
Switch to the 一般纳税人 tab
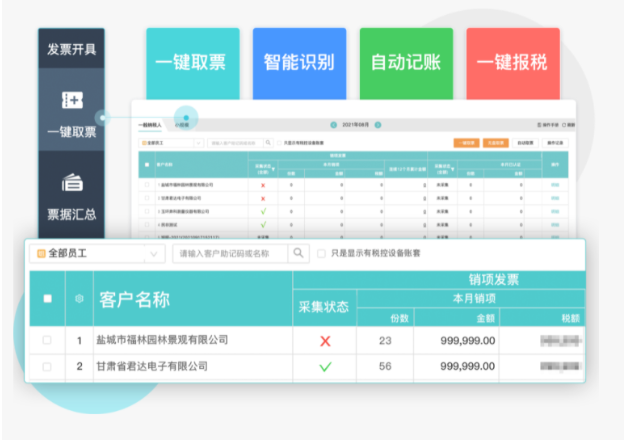(150, 124)
